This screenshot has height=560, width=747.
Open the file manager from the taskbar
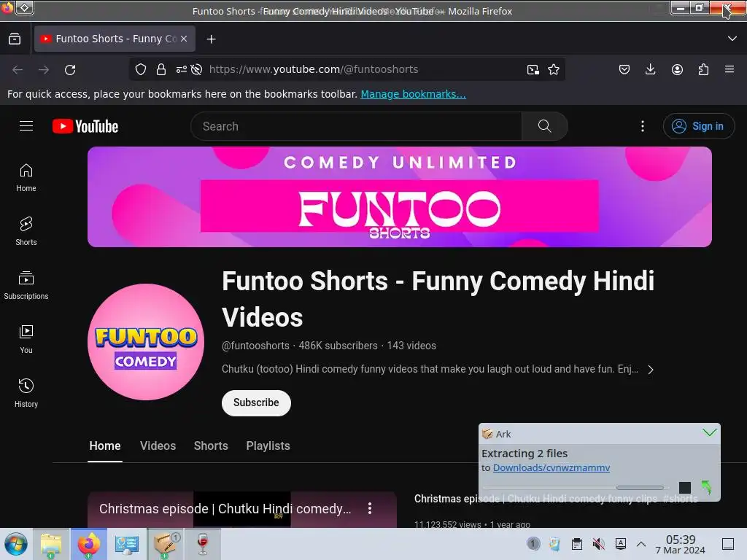(51, 544)
